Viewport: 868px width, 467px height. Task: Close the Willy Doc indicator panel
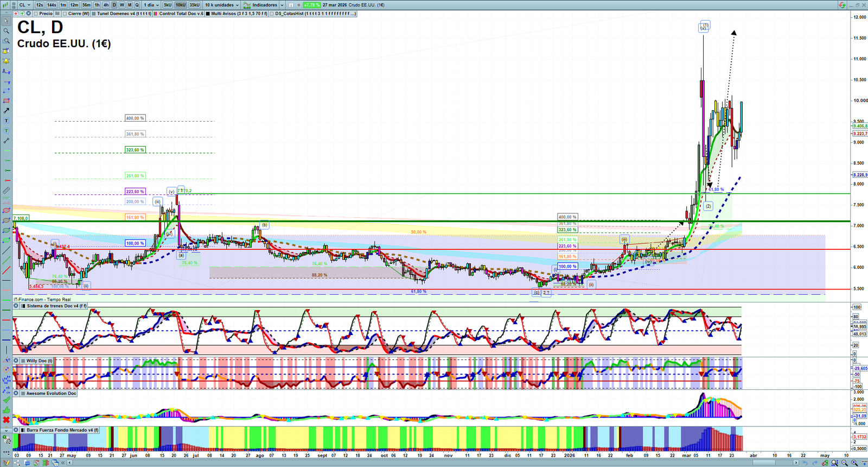[16, 361]
